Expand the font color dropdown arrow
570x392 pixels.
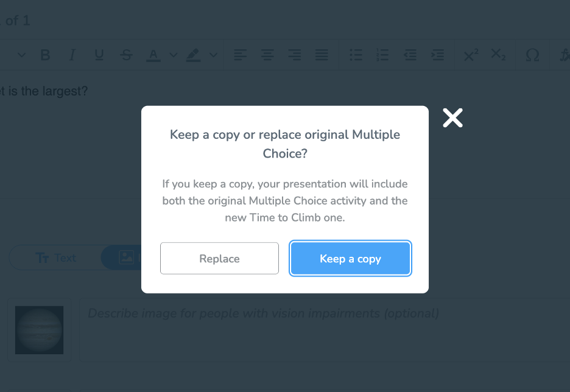173,55
